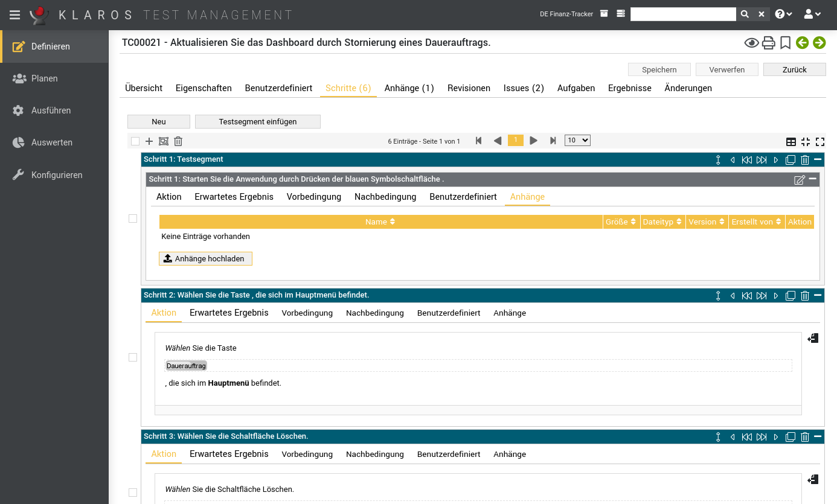The width and height of the screenshot is (837, 504).
Task: Collapse Schritt 2 panel
Action: [818, 296]
